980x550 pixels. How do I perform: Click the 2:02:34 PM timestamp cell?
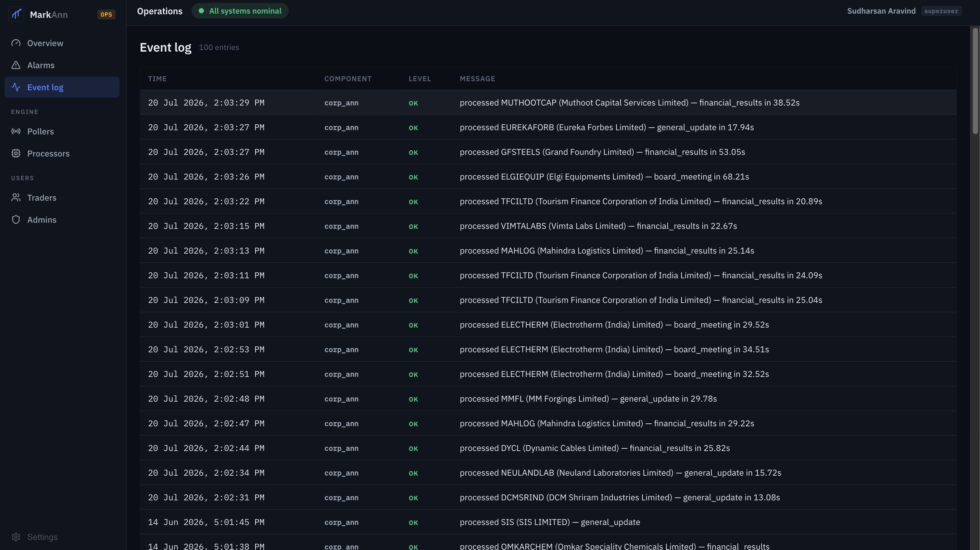click(x=206, y=473)
